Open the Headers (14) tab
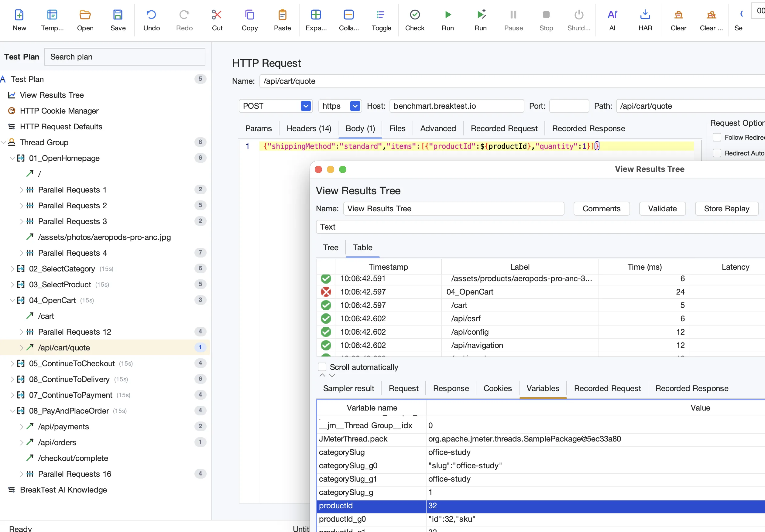 tap(309, 128)
